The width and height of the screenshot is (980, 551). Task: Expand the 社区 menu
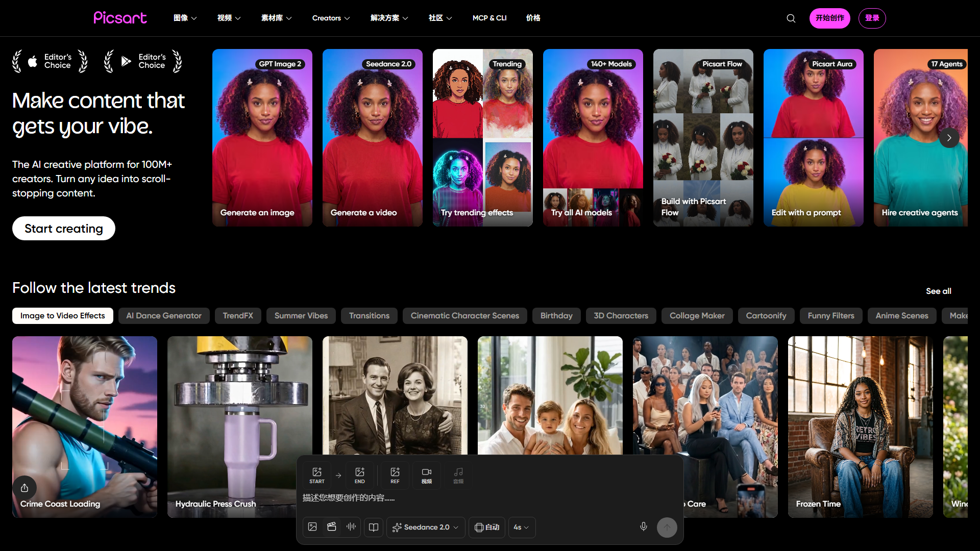pyautogui.click(x=440, y=18)
